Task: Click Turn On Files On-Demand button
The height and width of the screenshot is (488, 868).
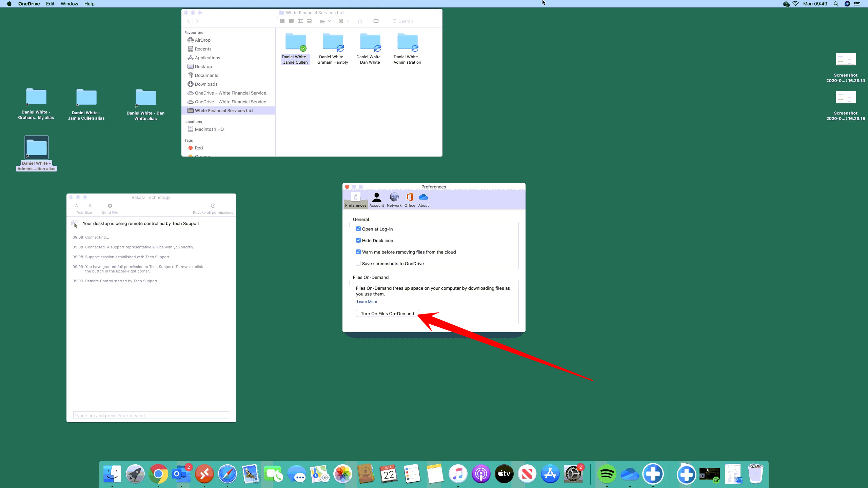Action: tap(387, 313)
